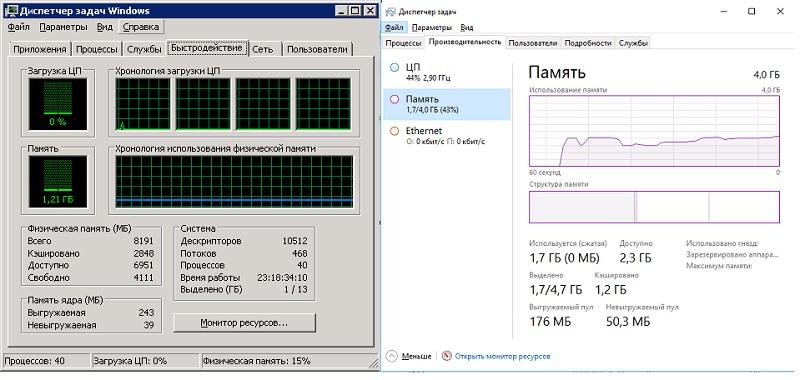Click Всего value 8191

(143, 241)
